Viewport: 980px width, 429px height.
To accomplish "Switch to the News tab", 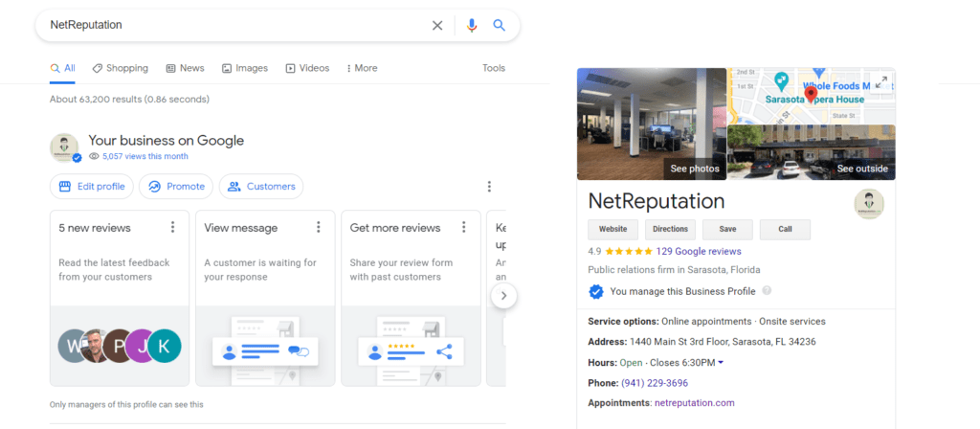I will (185, 68).
